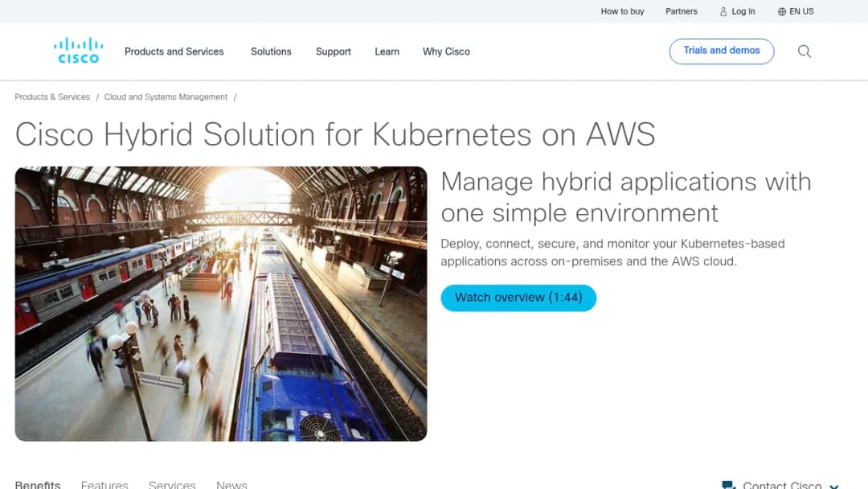Open the Solutions menu

pos(271,51)
